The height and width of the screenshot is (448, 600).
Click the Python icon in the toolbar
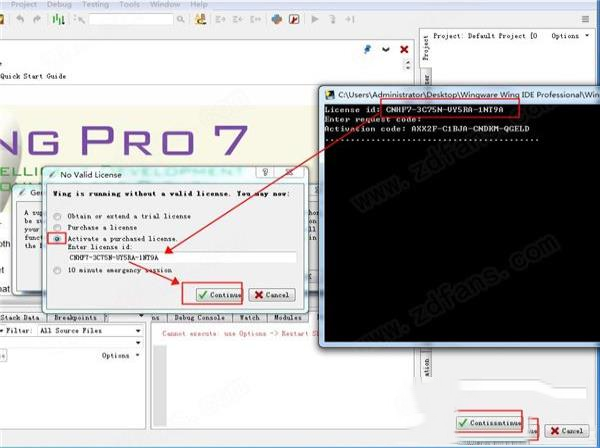pyautogui.click(x=277, y=19)
